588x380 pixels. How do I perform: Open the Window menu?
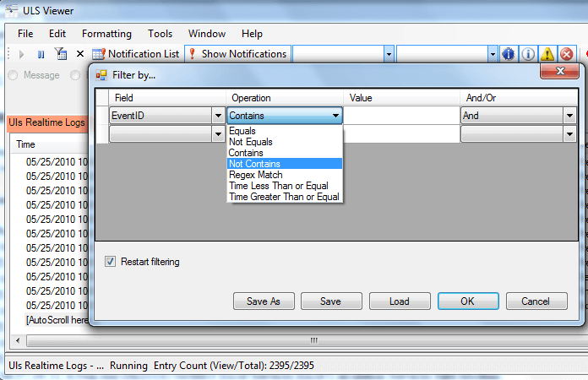(207, 34)
